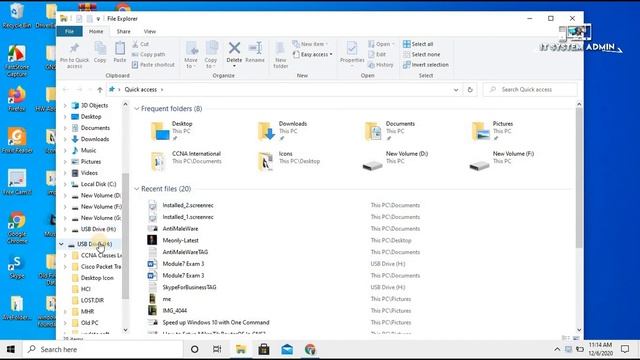Switch to the View tab

point(149,31)
